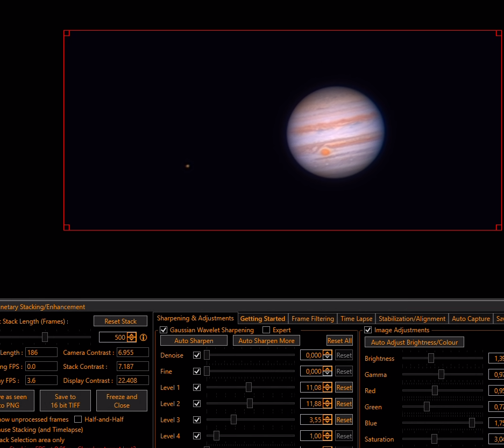
Task: Click the Level 1 value spinner arrows
Action: 327,388
